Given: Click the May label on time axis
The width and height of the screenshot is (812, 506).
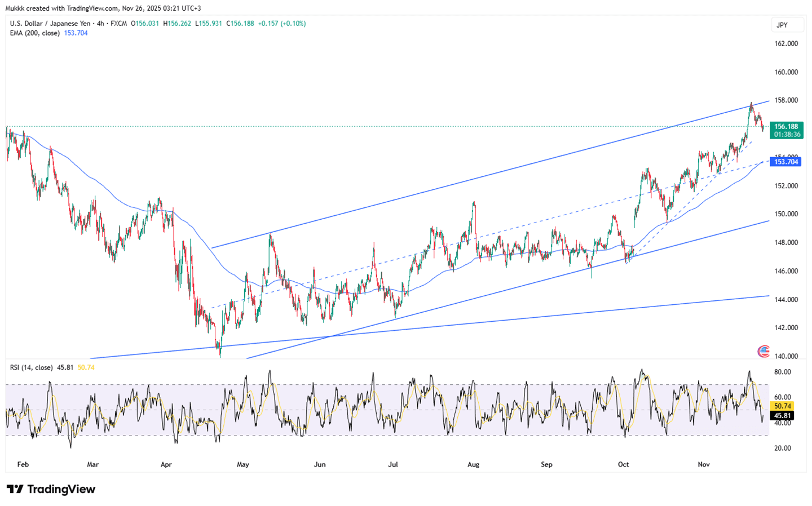Looking at the screenshot, I should 243,464.
